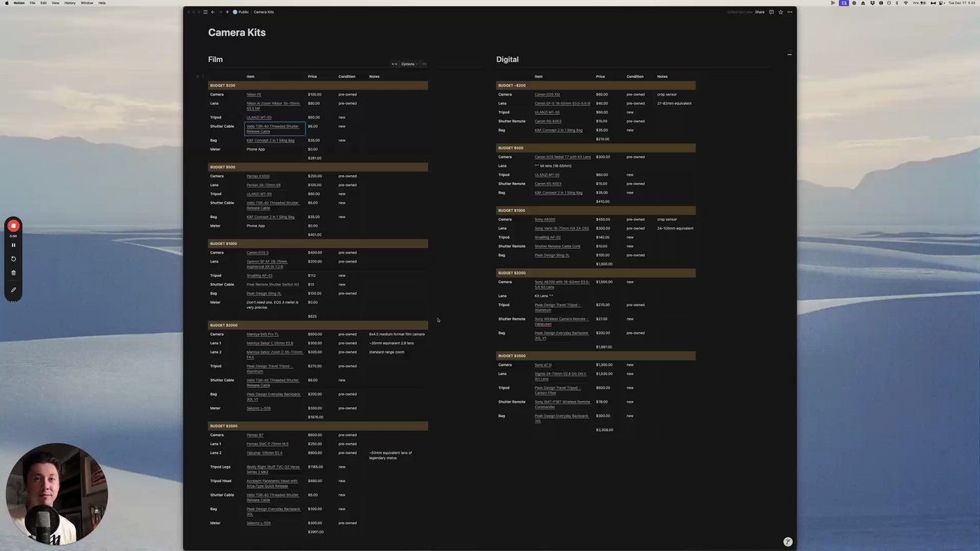
Task: Pause the screen recording
Action: pyautogui.click(x=13, y=245)
